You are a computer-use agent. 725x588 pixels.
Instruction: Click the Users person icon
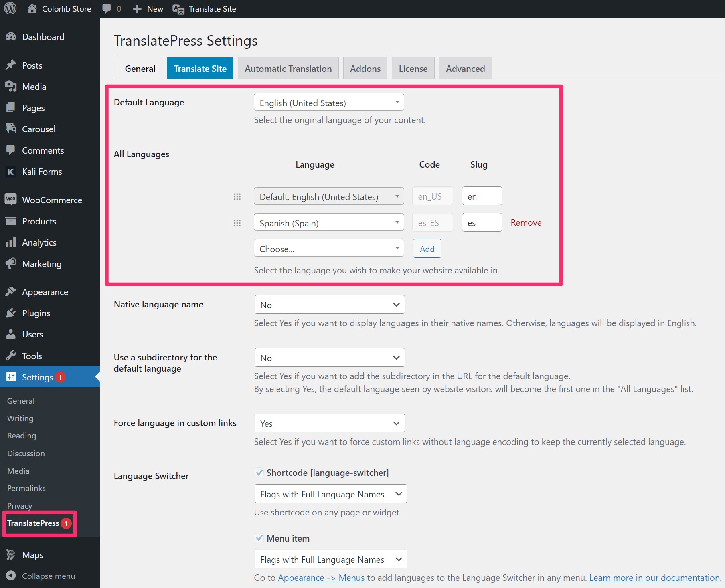(11, 334)
